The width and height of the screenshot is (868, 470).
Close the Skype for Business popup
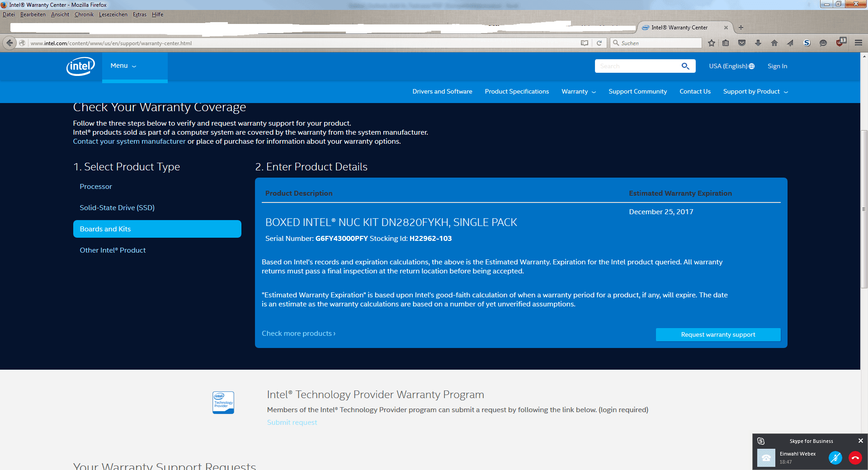coord(861,441)
